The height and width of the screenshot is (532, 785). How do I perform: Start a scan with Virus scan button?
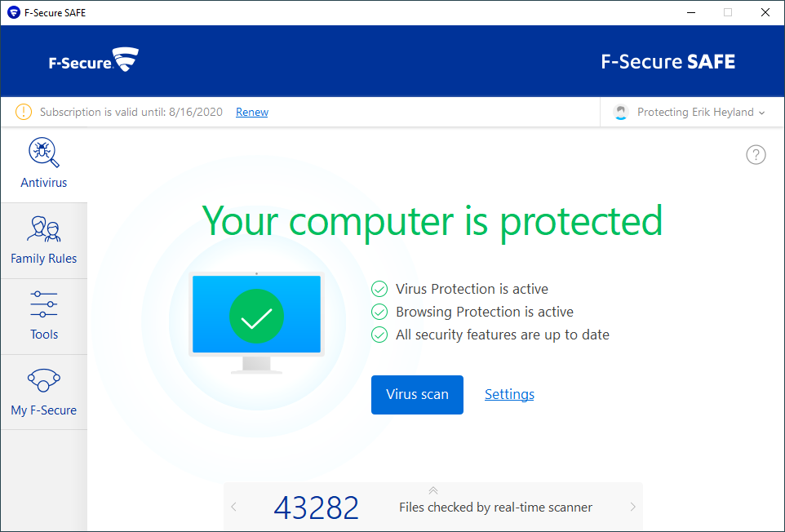[x=417, y=395]
